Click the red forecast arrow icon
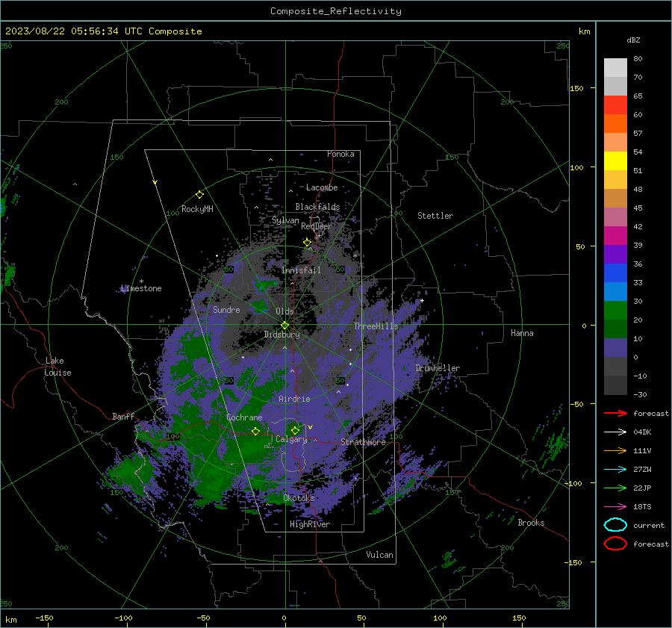672x628 pixels. [x=615, y=413]
